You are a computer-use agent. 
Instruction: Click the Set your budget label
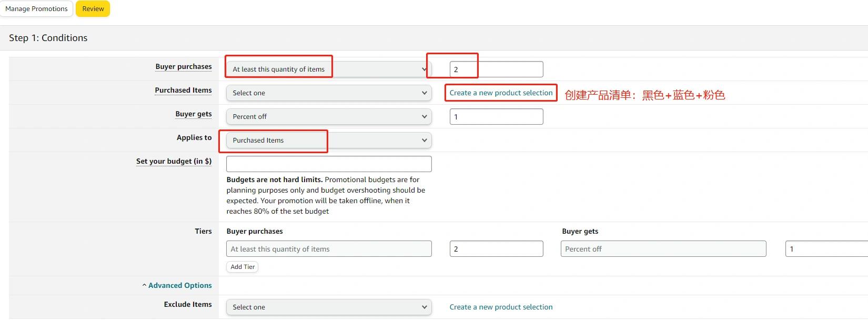pyautogui.click(x=174, y=161)
